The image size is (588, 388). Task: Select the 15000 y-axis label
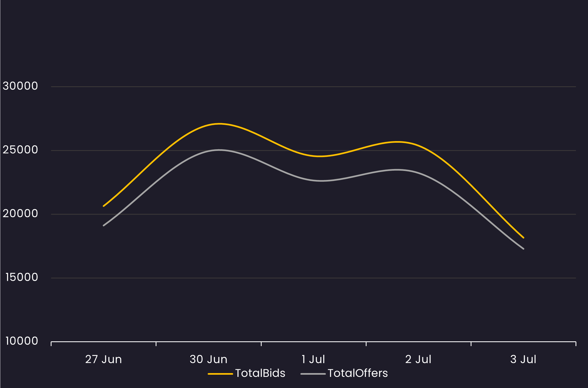pos(22,277)
